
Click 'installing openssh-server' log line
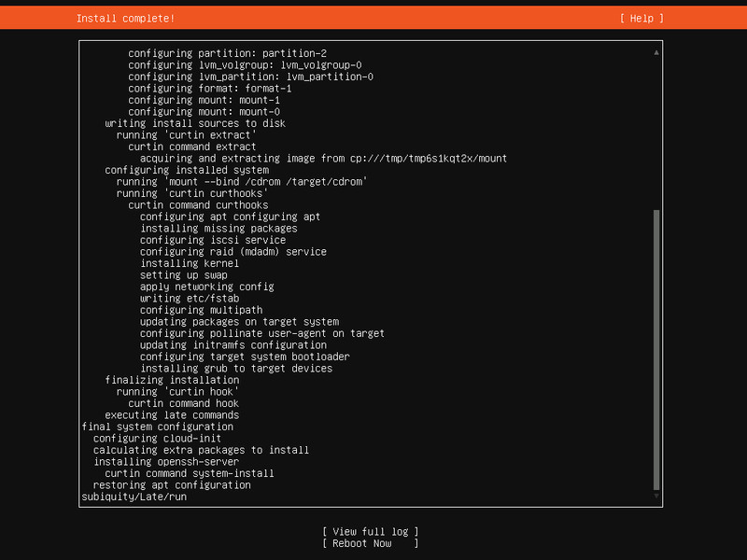(166, 461)
